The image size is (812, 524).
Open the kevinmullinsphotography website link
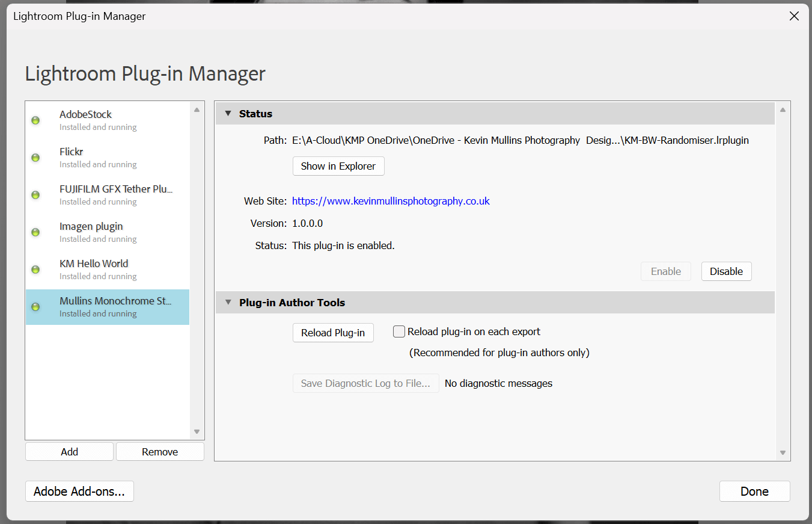pyautogui.click(x=391, y=200)
